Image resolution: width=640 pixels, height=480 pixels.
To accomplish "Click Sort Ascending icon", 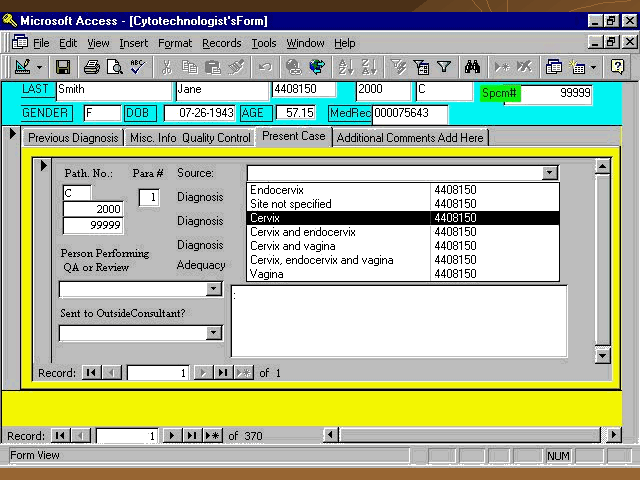I will 345,67.
